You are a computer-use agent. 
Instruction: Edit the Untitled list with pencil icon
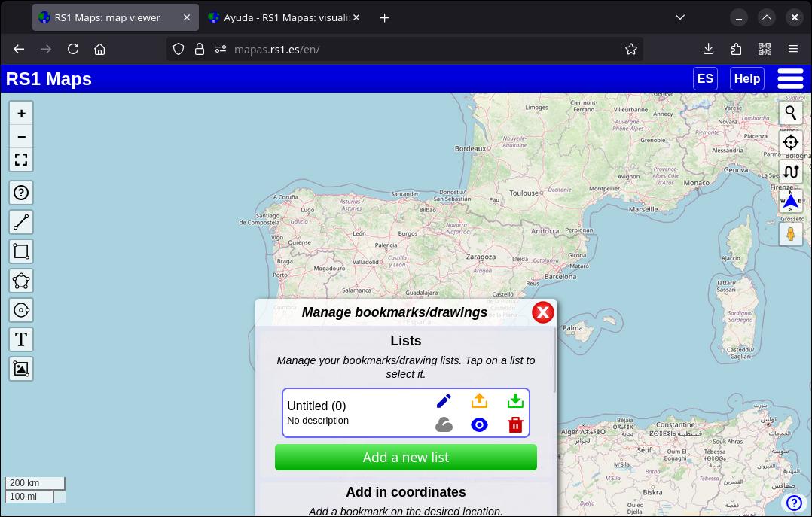tap(444, 401)
